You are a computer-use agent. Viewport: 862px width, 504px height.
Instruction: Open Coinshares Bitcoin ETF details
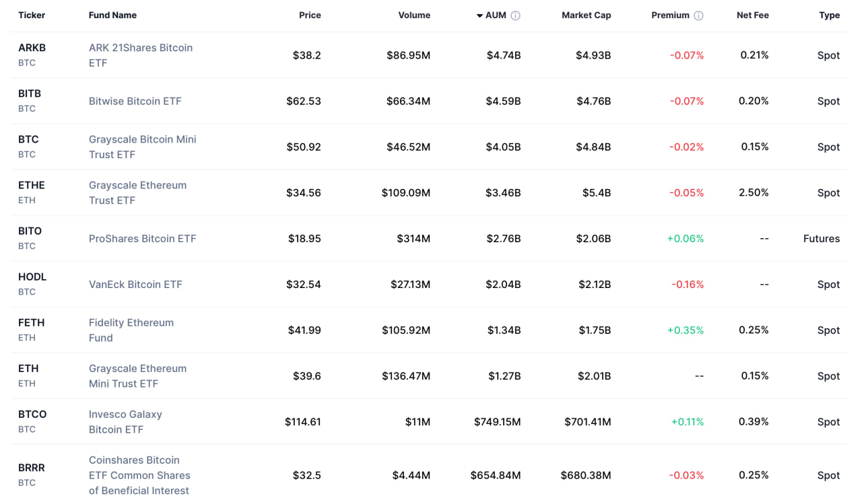139,474
